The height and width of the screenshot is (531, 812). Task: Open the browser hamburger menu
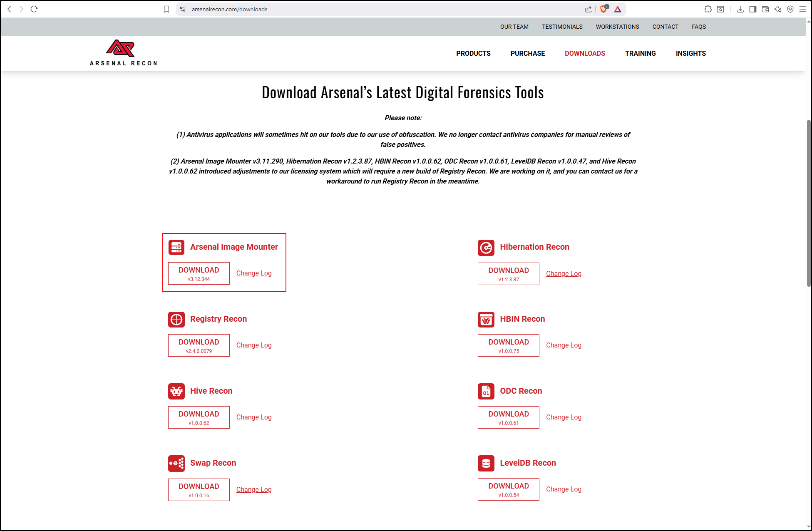[803, 9]
